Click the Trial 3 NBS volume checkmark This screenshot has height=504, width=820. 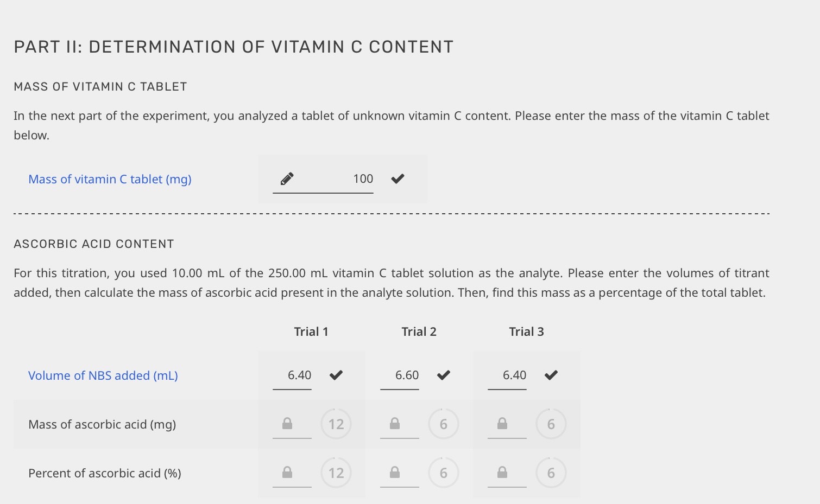(551, 375)
